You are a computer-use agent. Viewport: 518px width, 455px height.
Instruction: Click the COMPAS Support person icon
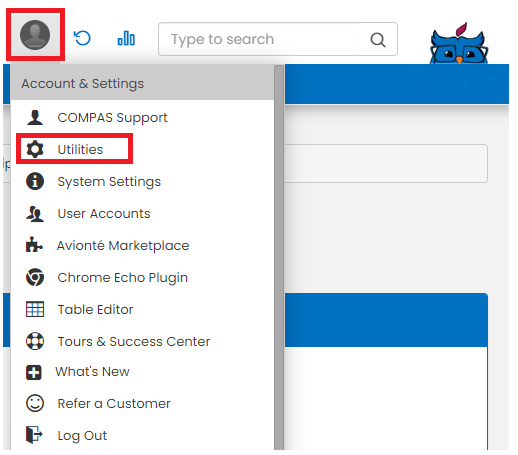(35, 118)
